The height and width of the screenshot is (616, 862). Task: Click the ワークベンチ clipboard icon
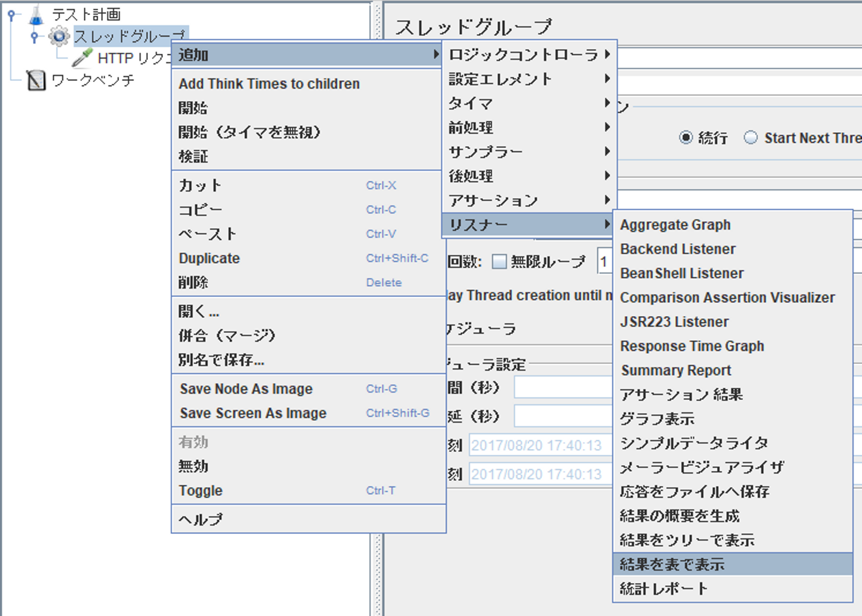(x=36, y=80)
